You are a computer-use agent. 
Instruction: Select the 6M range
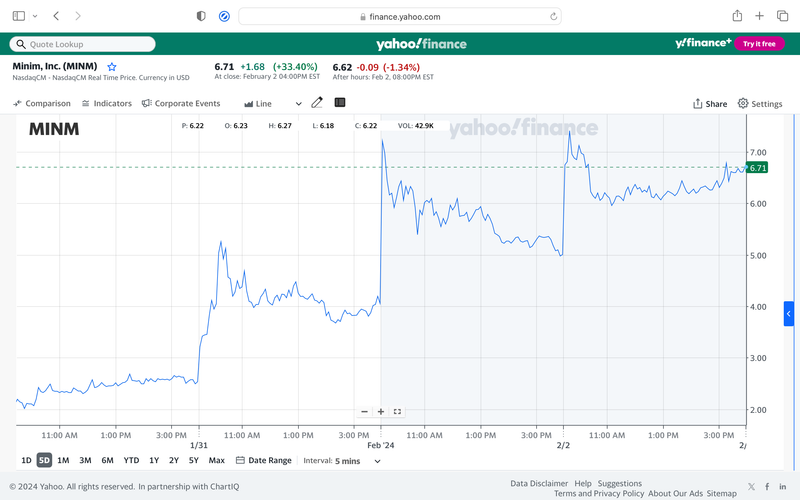click(x=107, y=460)
